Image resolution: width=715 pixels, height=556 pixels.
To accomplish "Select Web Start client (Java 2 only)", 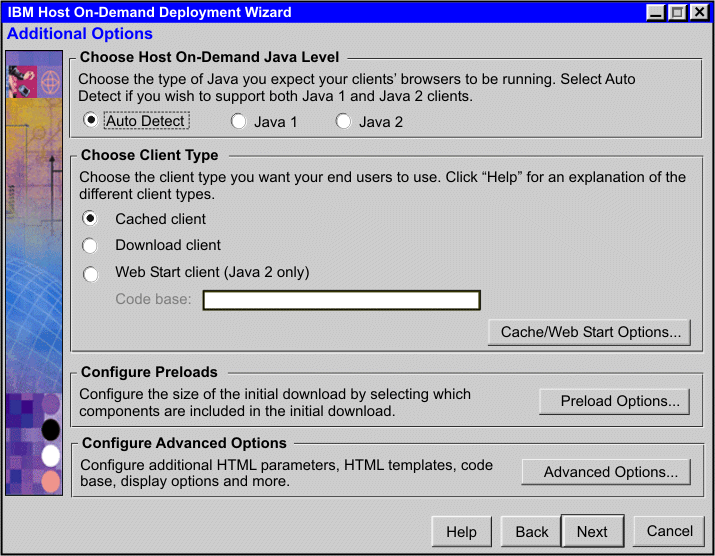I will pyautogui.click(x=90, y=274).
